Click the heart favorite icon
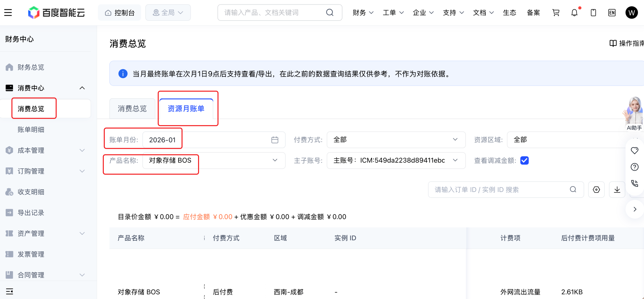 [635, 150]
